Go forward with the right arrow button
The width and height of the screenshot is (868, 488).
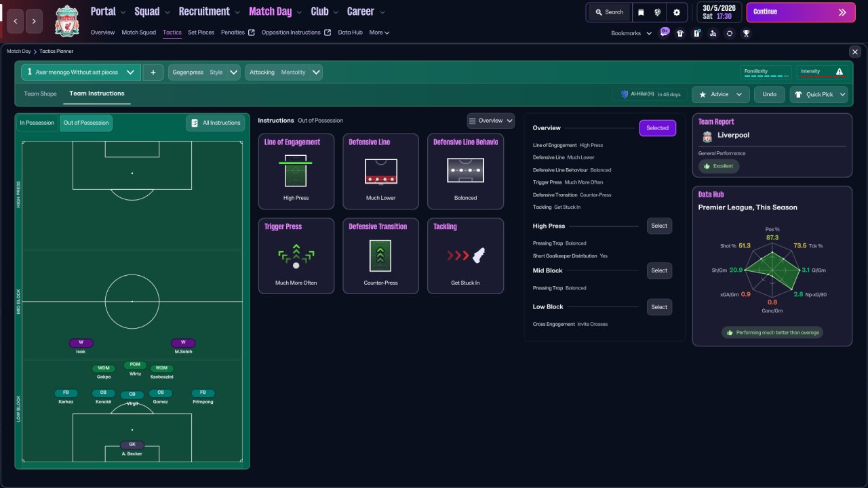[35, 22]
